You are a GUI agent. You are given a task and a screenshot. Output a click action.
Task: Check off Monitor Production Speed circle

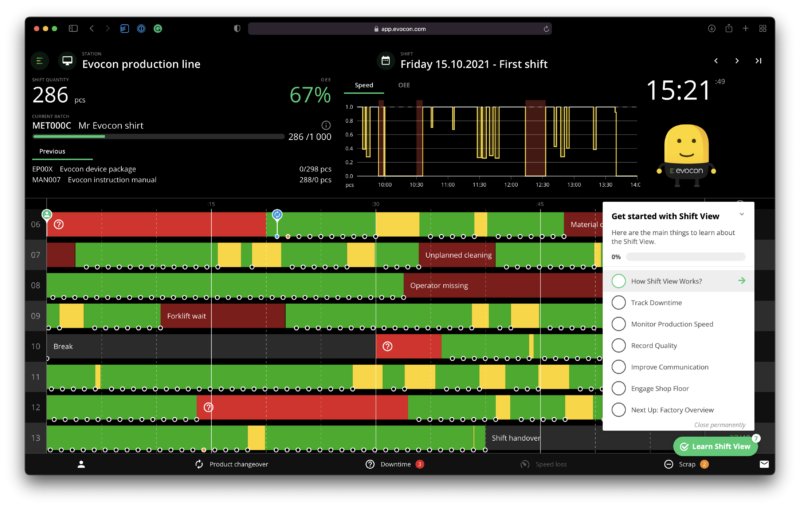618,324
